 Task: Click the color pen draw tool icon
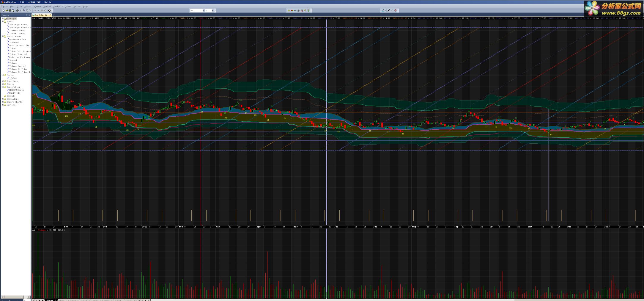coord(383,10)
